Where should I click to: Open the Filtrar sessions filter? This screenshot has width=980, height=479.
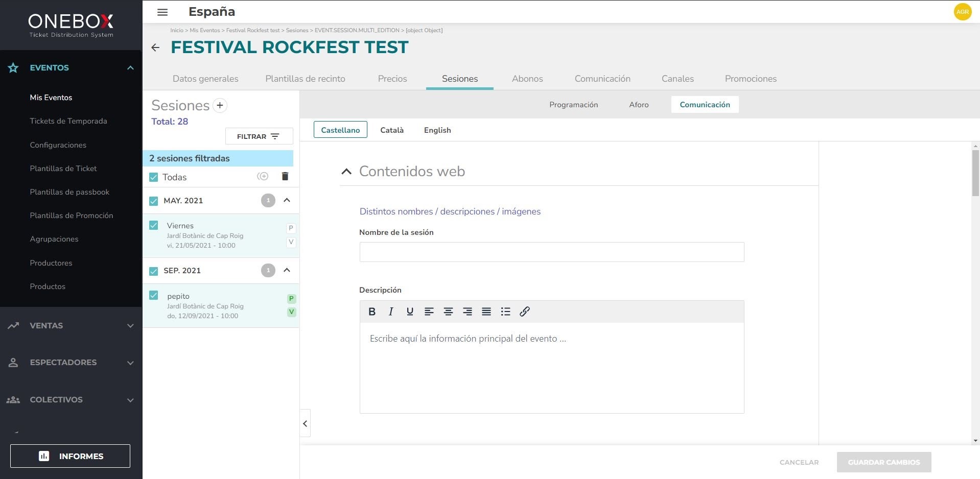tap(259, 136)
